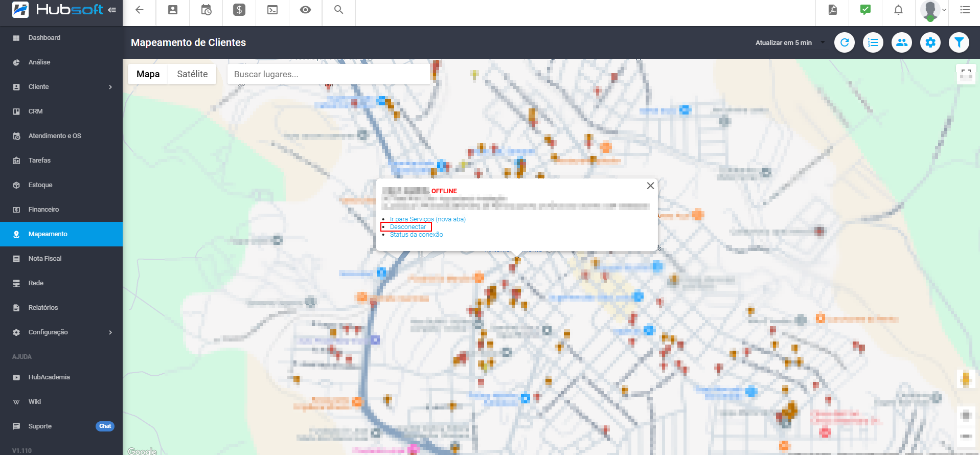This screenshot has width=980, height=455.
Task: Click the Relatórios sidebar document icon
Action: pyautogui.click(x=16, y=308)
